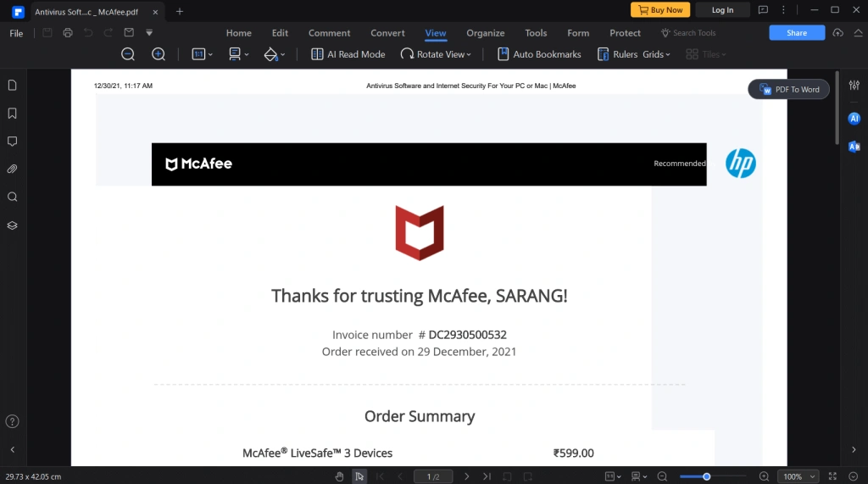This screenshot has height=484, width=868.
Task: Click the print icon in quick toolbar
Action: pos(68,33)
